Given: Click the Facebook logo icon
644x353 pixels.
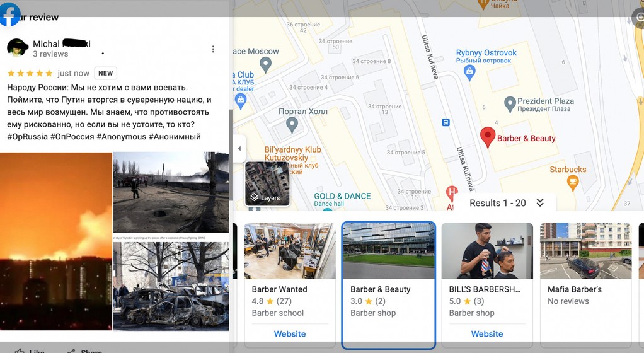Looking at the screenshot, I should click(x=9, y=14).
